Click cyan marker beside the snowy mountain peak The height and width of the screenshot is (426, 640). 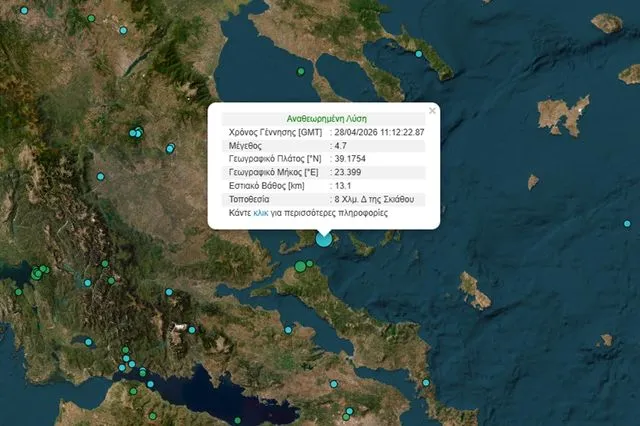point(192,330)
